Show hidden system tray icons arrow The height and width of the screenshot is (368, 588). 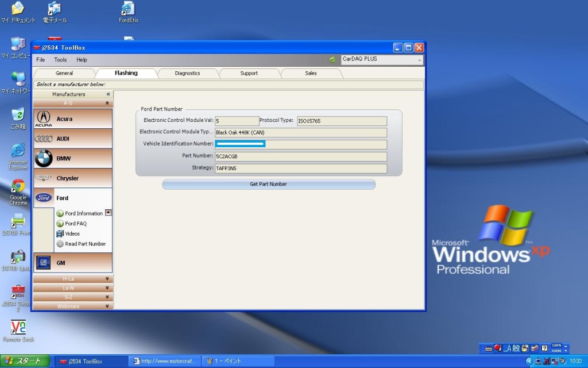tap(529, 361)
